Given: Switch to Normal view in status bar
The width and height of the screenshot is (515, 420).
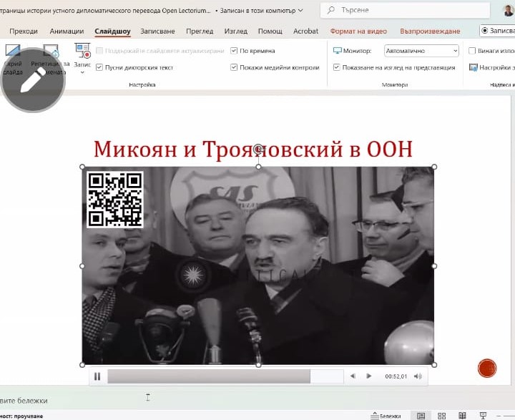Looking at the screenshot, I should coord(421,416).
